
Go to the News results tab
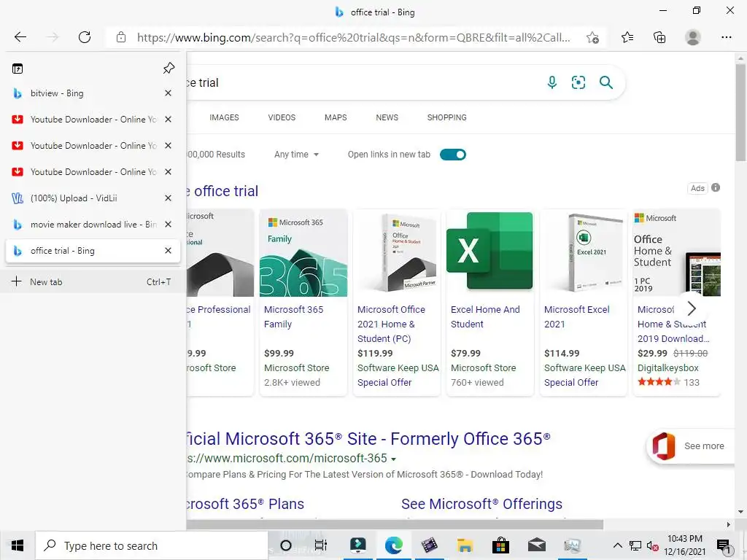point(387,117)
